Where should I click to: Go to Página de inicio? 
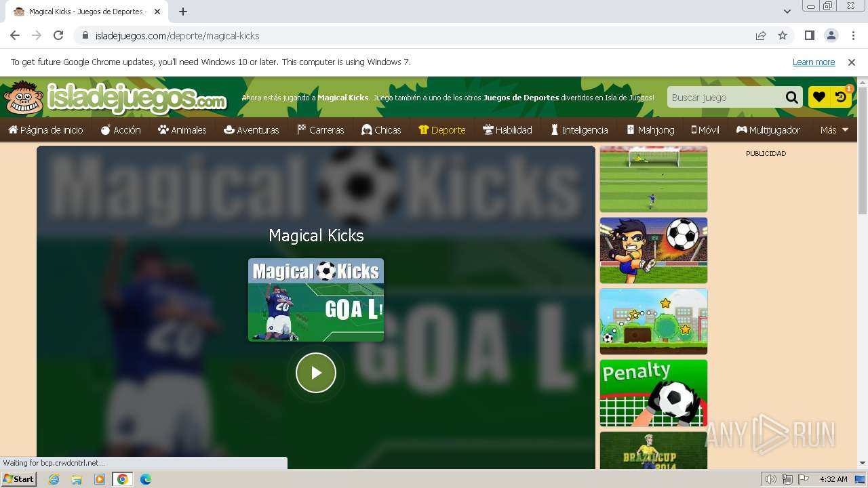click(x=45, y=129)
